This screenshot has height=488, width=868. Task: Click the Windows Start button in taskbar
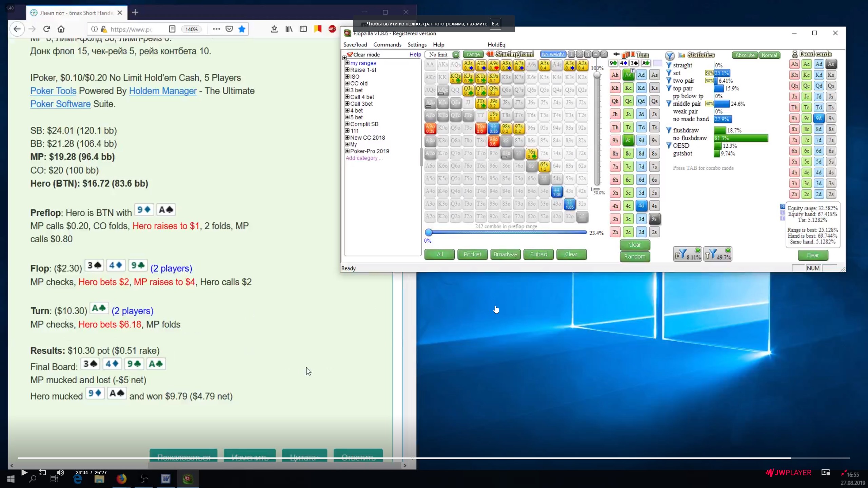coord(11,479)
